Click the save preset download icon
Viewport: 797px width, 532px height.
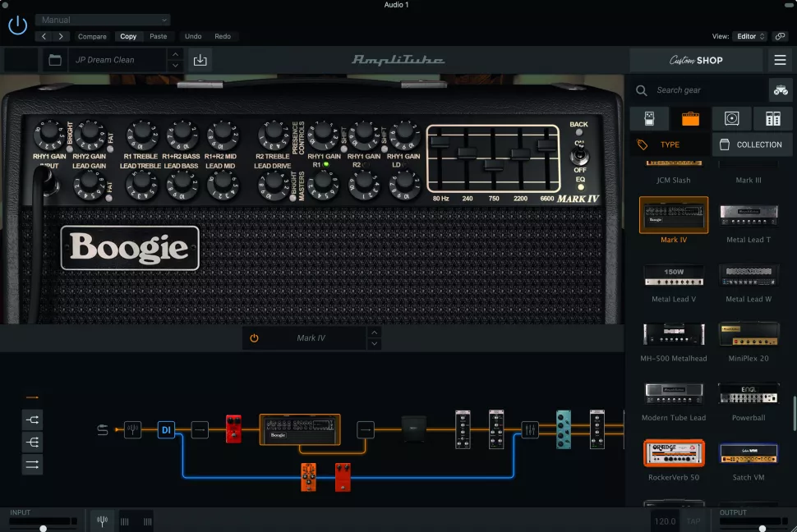tap(200, 60)
